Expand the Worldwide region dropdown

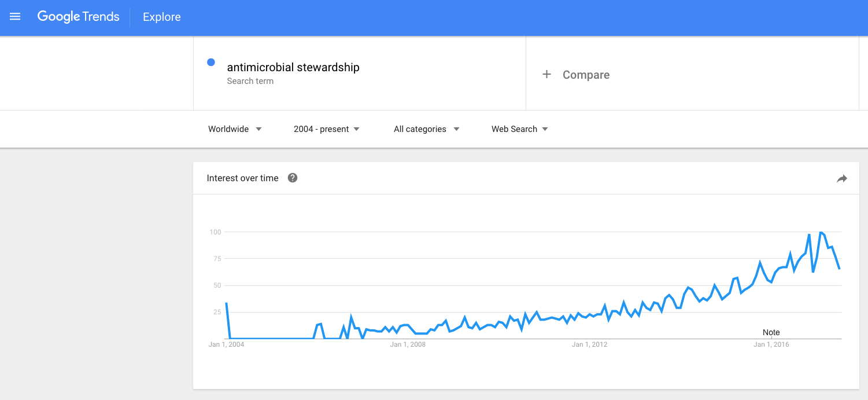235,129
